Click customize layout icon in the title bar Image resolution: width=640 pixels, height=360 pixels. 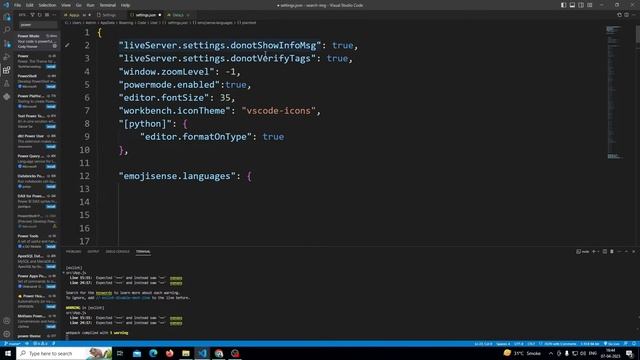590,5
